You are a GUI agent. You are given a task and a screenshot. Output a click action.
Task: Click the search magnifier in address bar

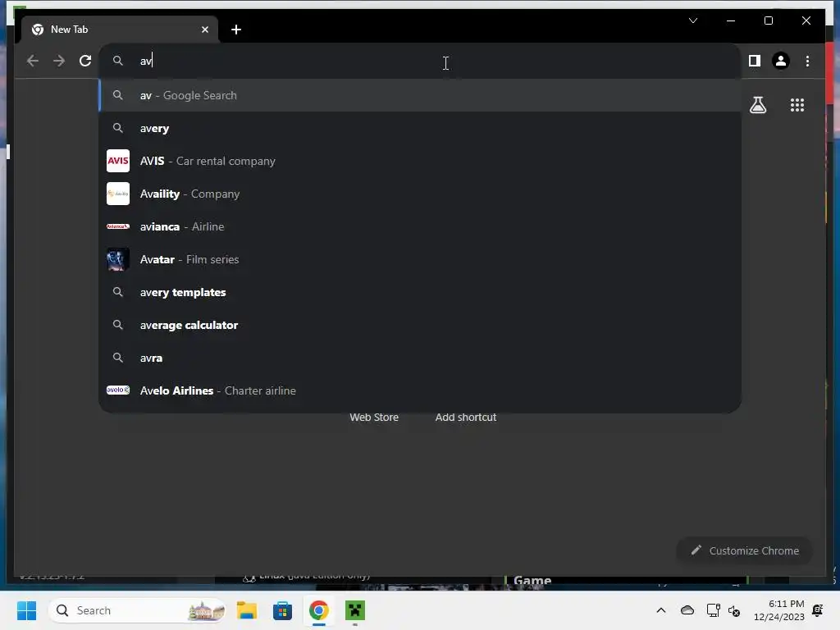118,61
